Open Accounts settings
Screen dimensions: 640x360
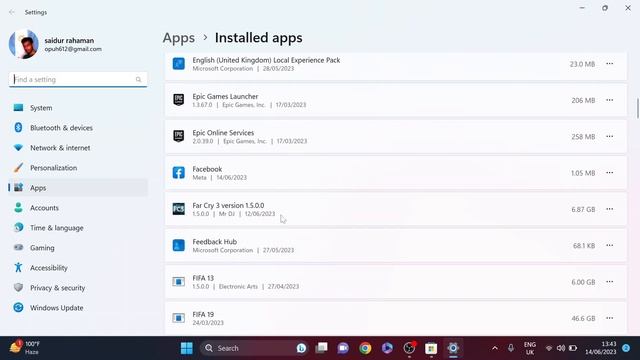tap(78, 208)
